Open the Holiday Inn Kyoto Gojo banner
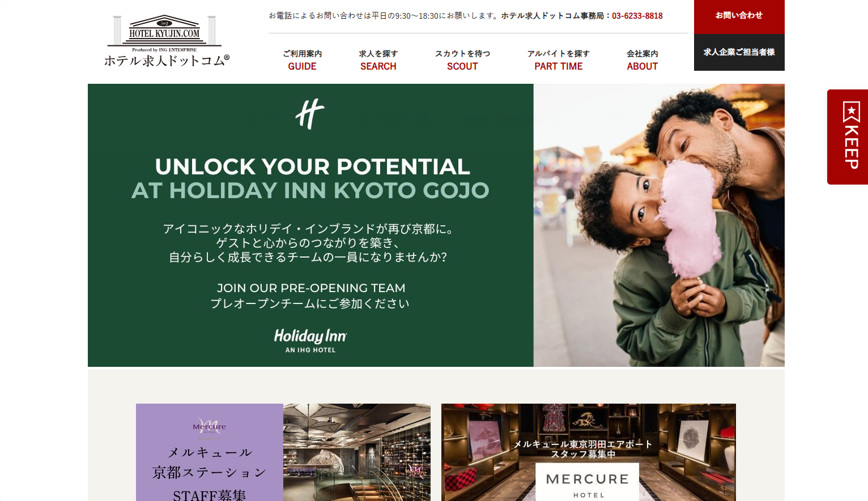This screenshot has width=868, height=501. 436,225
